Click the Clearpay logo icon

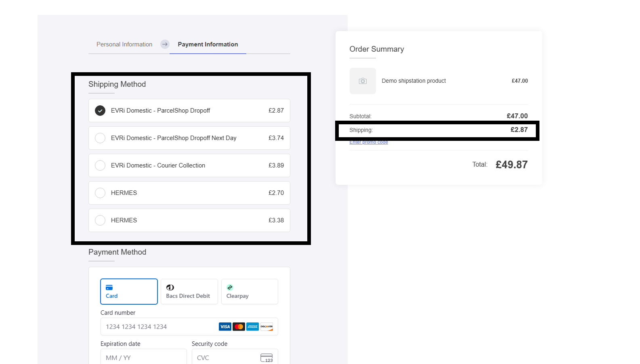click(x=230, y=287)
